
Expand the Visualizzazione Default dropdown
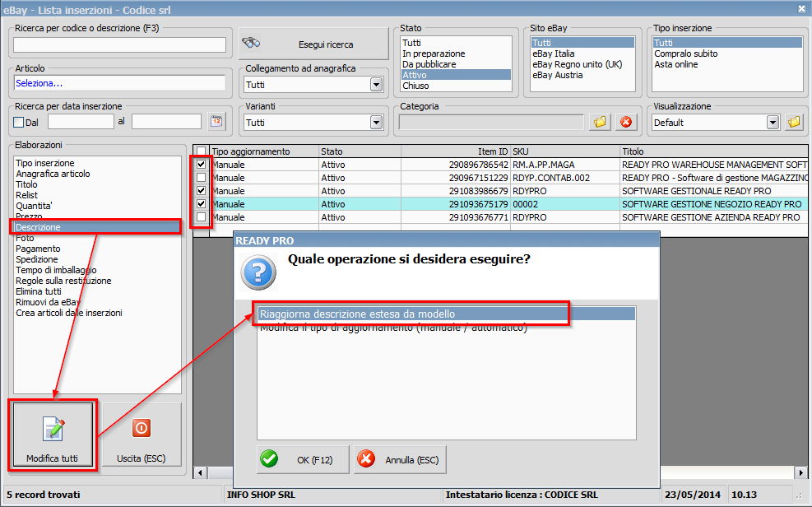[773, 122]
